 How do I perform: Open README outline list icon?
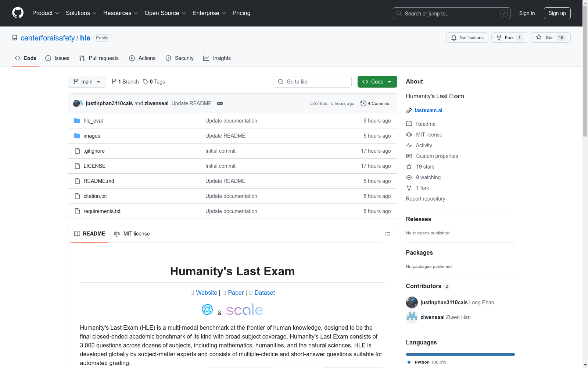click(387, 234)
